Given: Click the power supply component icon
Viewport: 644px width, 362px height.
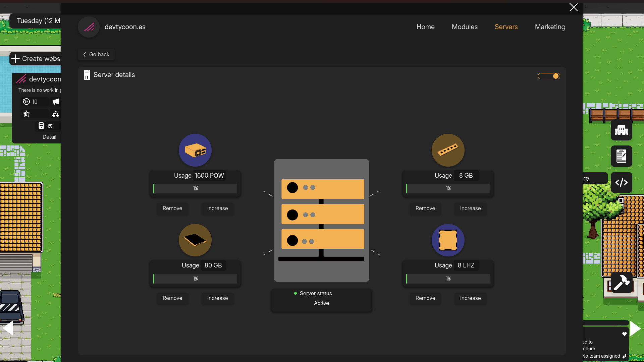Looking at the screenshot, I should click(x=195, y=150).
